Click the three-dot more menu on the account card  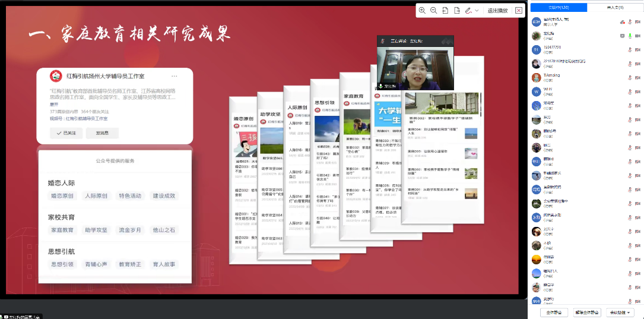(174, 76)
